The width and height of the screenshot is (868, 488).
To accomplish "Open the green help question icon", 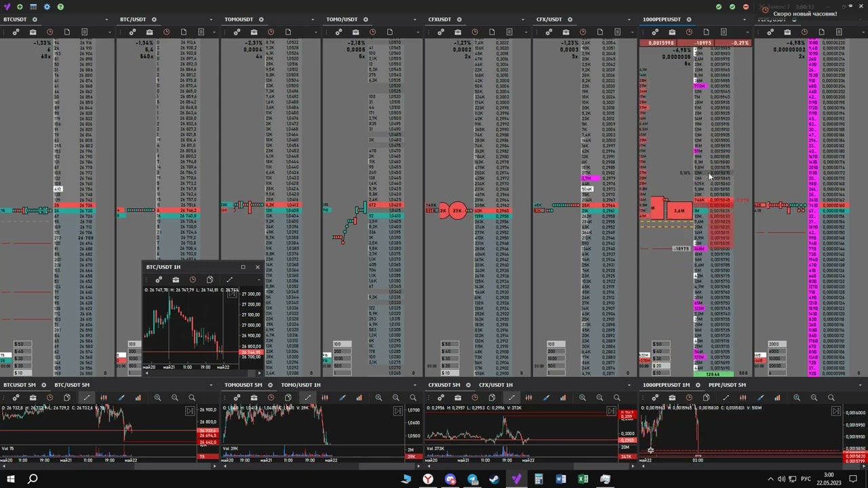I will [60, 7].
